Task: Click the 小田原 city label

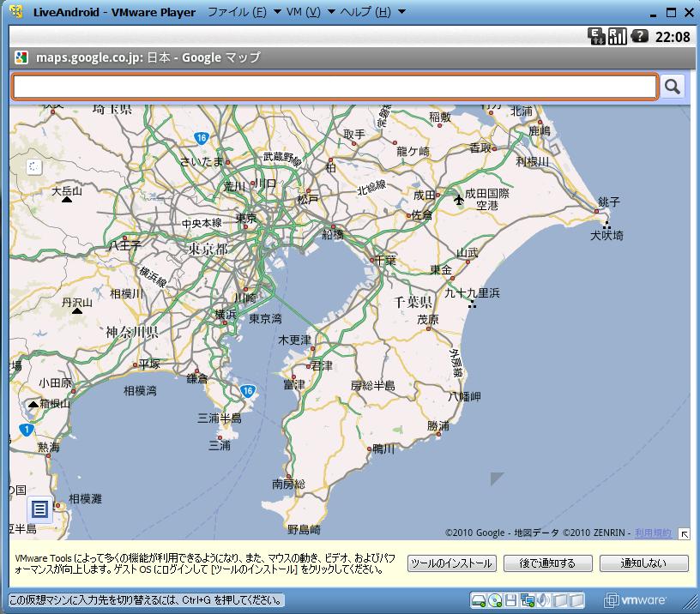Action: pos(56,382)
